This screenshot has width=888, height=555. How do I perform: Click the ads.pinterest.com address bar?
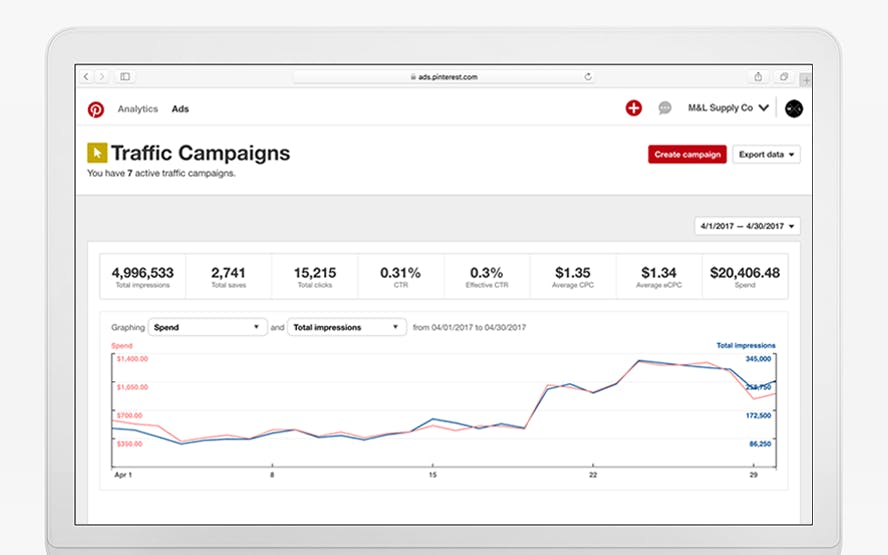pyautogui.click(x=444, y=76)
